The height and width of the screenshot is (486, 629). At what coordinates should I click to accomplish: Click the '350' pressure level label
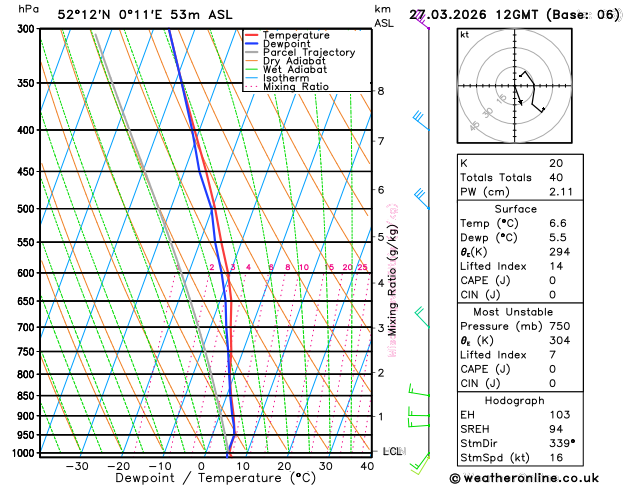(x=28, y=83)
